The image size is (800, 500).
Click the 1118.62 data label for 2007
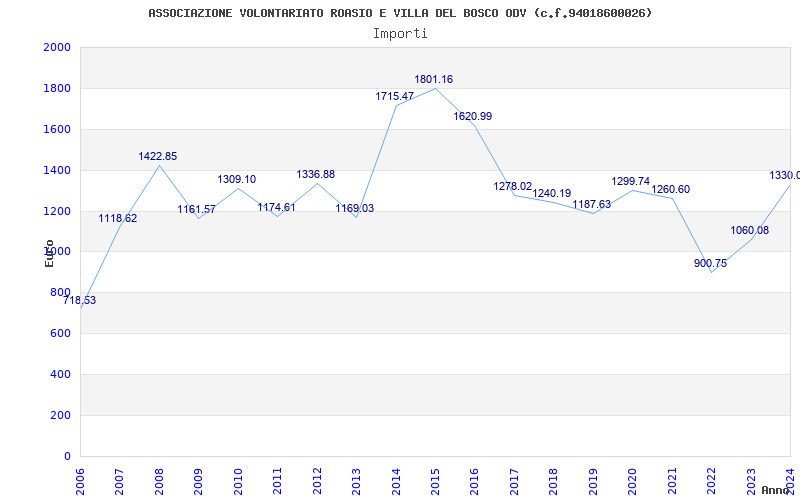118,218
